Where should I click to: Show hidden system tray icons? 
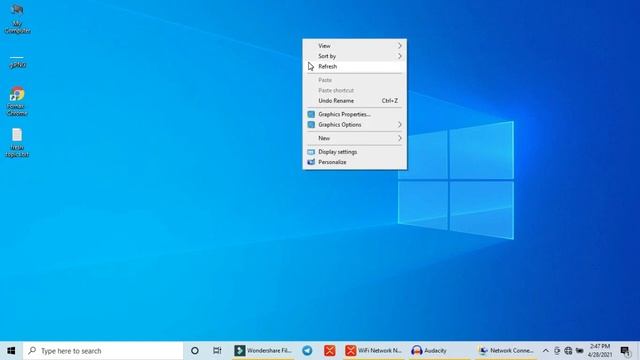545,351
